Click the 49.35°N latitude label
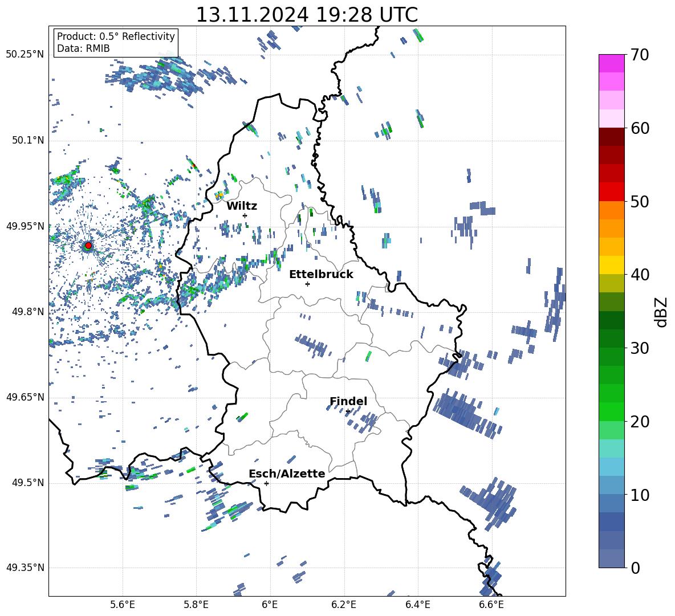675x616 pixels. [x=25, y=568]
